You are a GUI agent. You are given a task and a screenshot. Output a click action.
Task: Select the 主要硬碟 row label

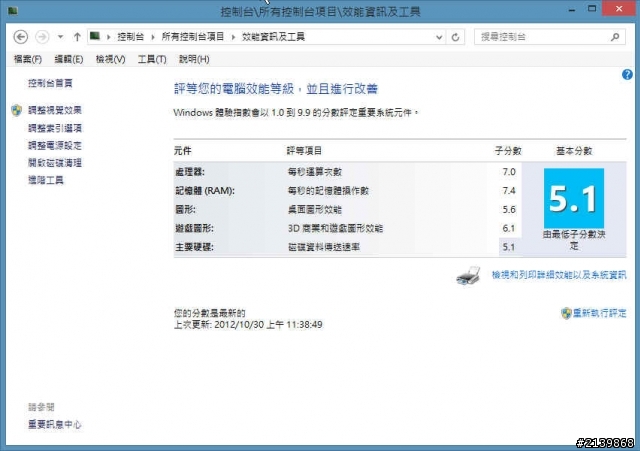tap(194, 247)
